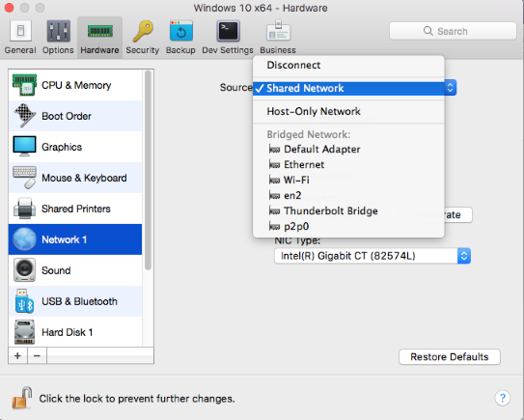The image size is (524, 420).
Task: Choose Shared Network in source menu
Action: [x=348, y=88]
